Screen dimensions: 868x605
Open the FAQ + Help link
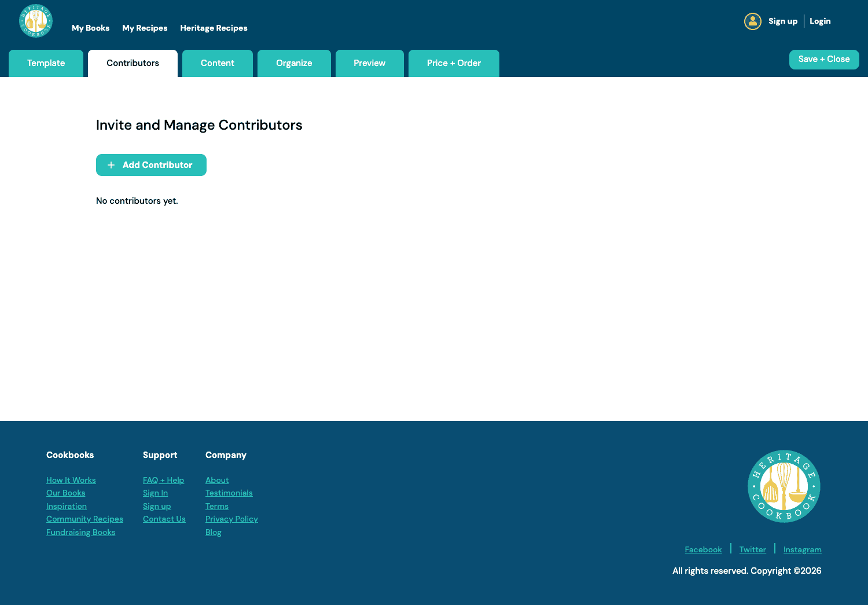[164, 480]
